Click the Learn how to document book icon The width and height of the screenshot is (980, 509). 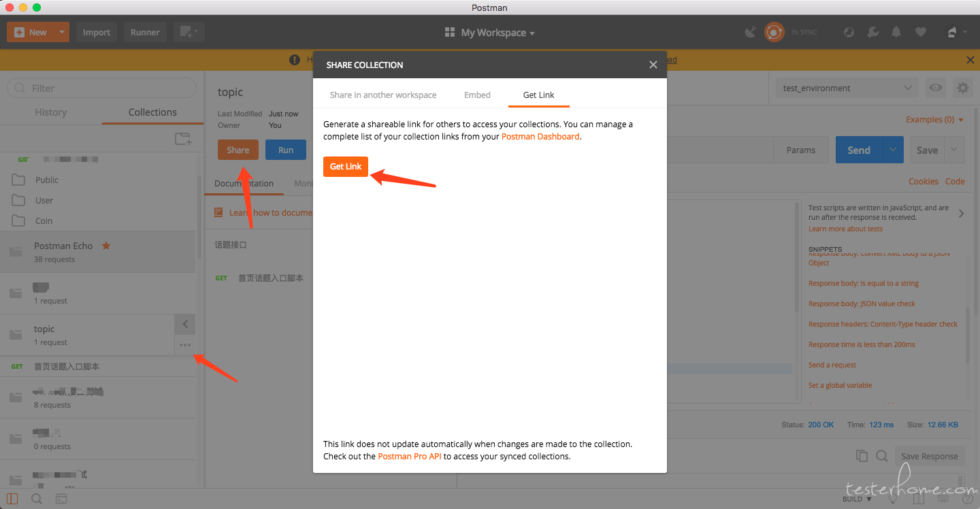coord(218,212)
